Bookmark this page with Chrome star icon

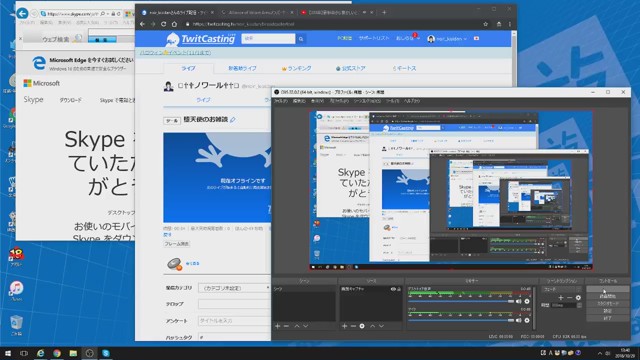point(485,24)
